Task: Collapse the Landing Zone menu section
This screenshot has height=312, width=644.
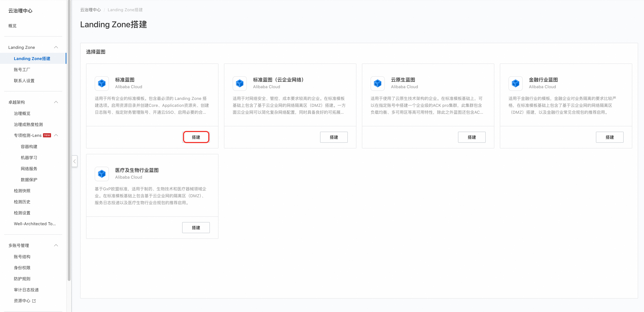Action: [56, 47]
